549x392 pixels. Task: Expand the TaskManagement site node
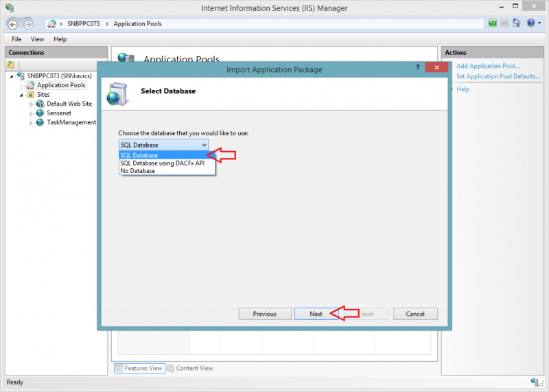tap(31, 123)
